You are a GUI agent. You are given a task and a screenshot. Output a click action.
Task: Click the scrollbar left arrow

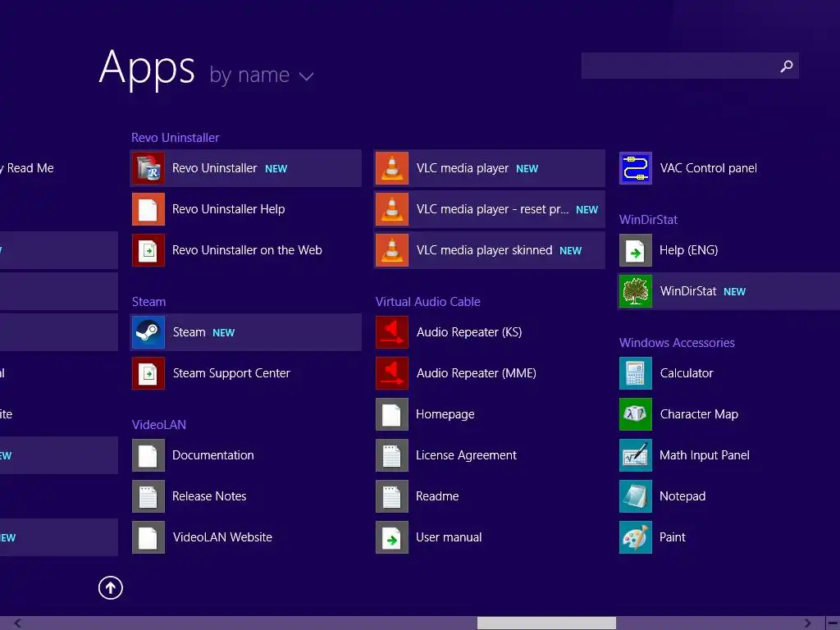point(18,623)
